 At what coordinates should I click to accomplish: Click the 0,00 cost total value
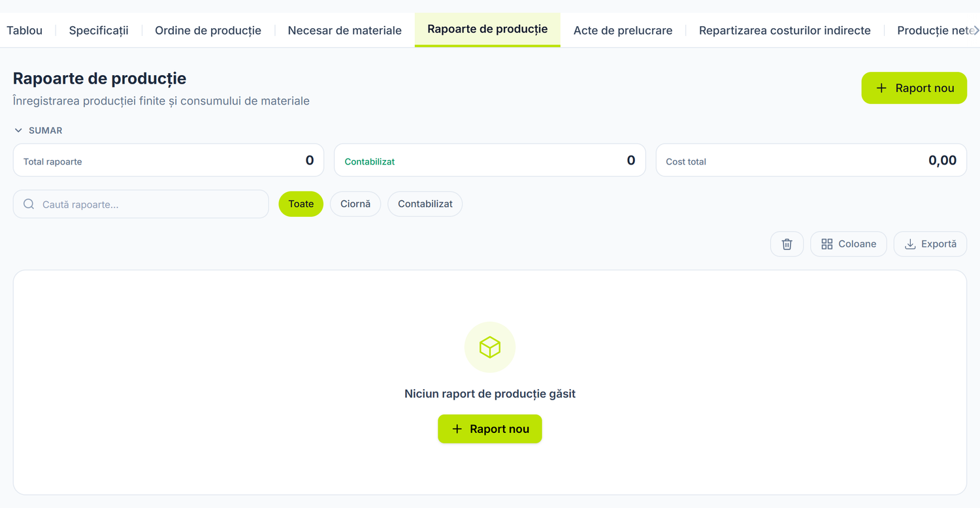(943, 161)
